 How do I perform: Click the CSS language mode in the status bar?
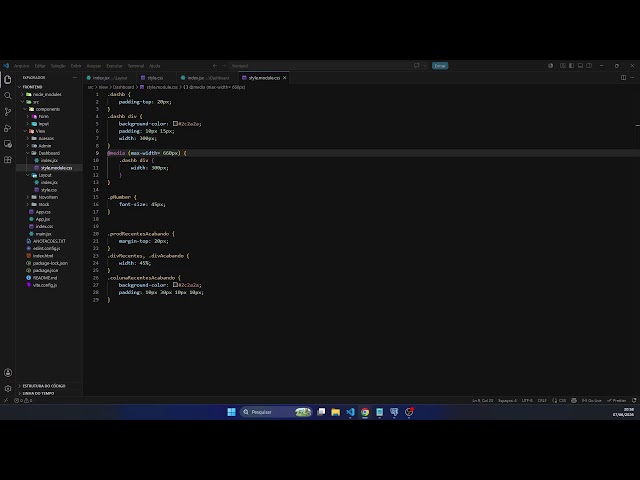click(x=562, y=400)
